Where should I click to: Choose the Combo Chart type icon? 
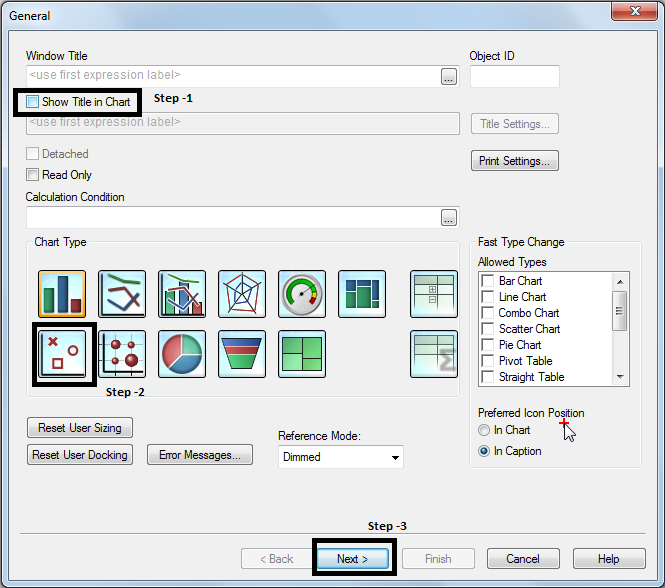tap(182, 294)
